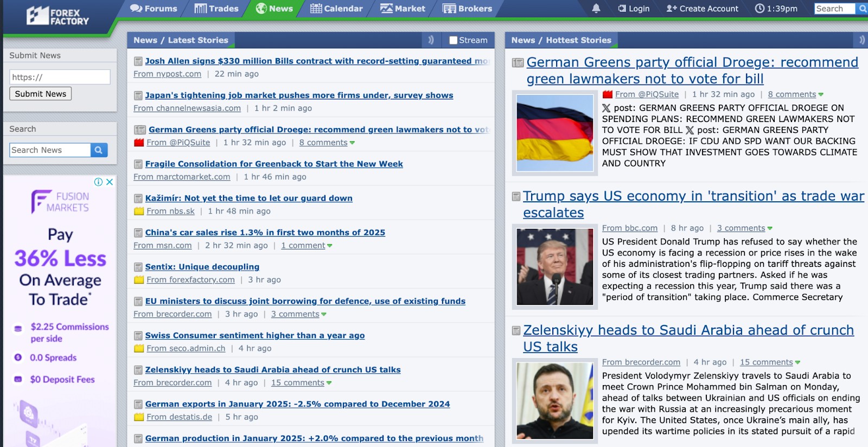Open the Market tab
The image size is (868, 447).
tap(403, 9)
